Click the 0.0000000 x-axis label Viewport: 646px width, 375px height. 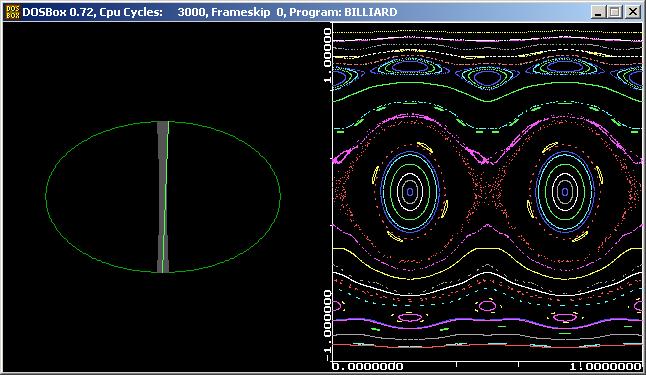tap(367, 366)
